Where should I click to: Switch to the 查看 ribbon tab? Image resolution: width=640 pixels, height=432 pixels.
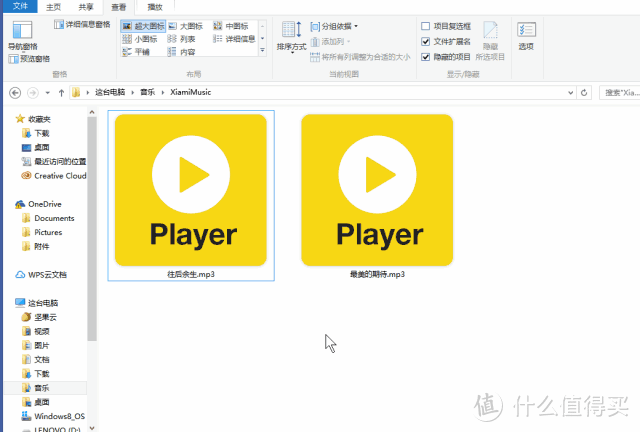pos(119,7)
